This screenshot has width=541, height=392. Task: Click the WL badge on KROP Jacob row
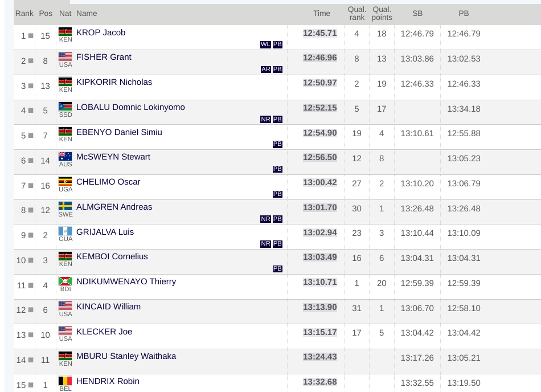pos(265,44)
